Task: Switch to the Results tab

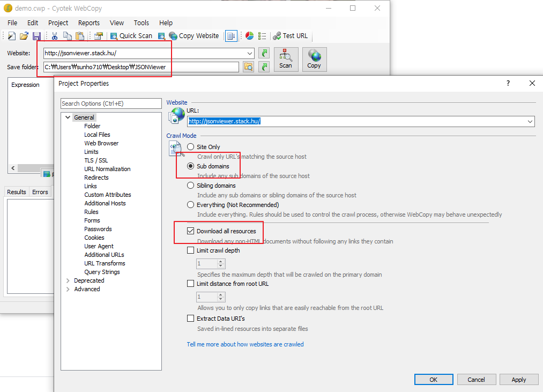Action: tap(17, 191)
